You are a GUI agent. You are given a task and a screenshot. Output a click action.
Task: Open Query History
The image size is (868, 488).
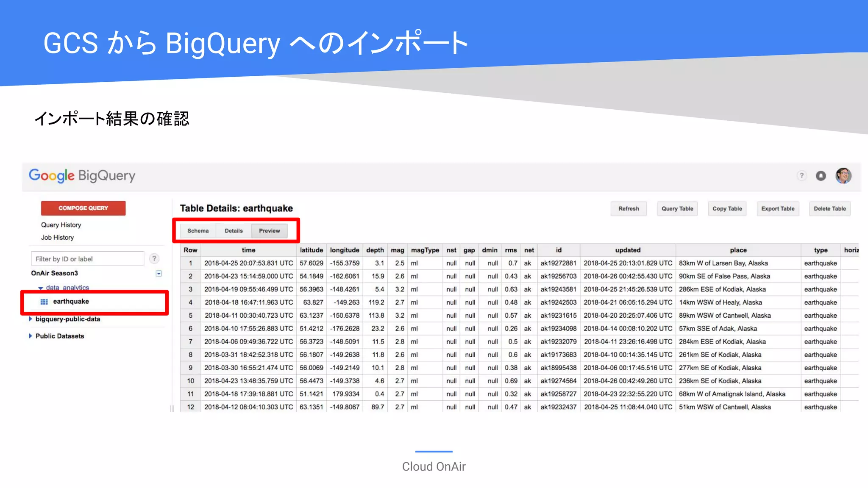click(x=61, y=225)
